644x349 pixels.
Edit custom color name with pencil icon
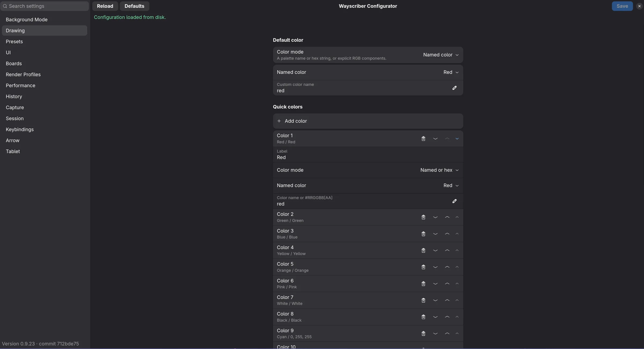click(454, 88)
